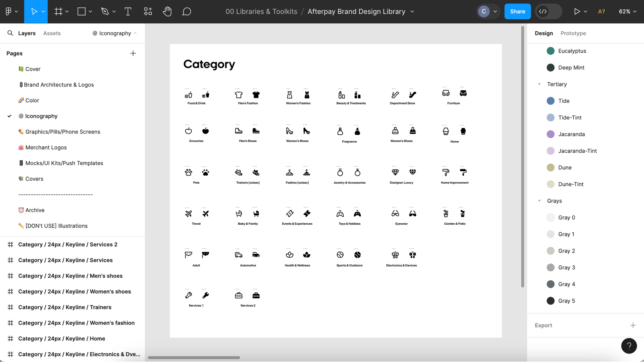Select the Frame tool
The image size is (644, 362).
click(x=58, y=11)
